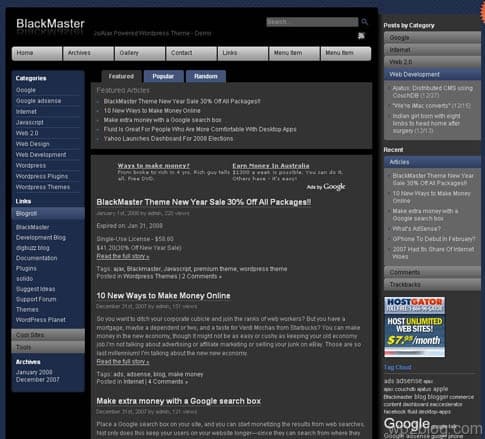The height and width of the screenshot is (439, 485).
Task: Open the Contact menu item
Action: click(x=191, y=53)
